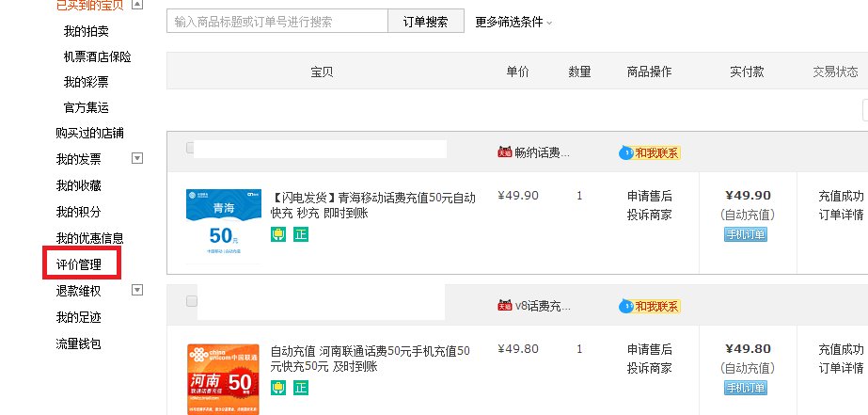
Task: Go to 购买过的店铺
Action: (x=89, y=133)
